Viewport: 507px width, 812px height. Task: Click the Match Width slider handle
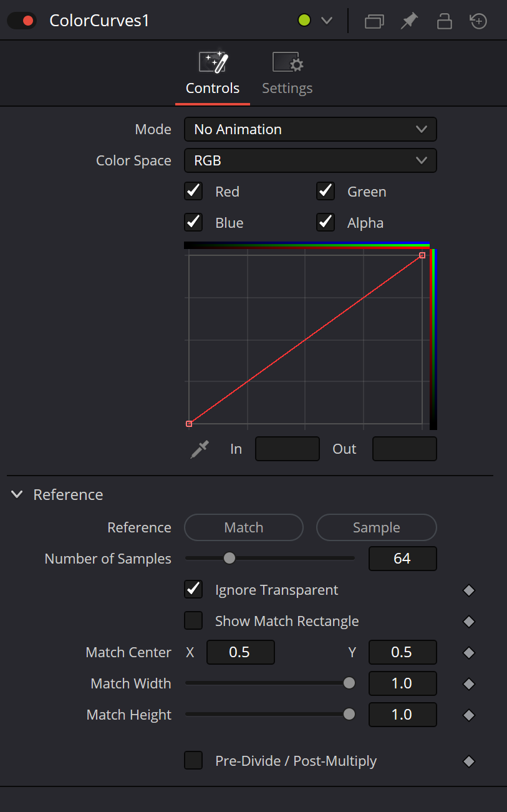[349, 683]
